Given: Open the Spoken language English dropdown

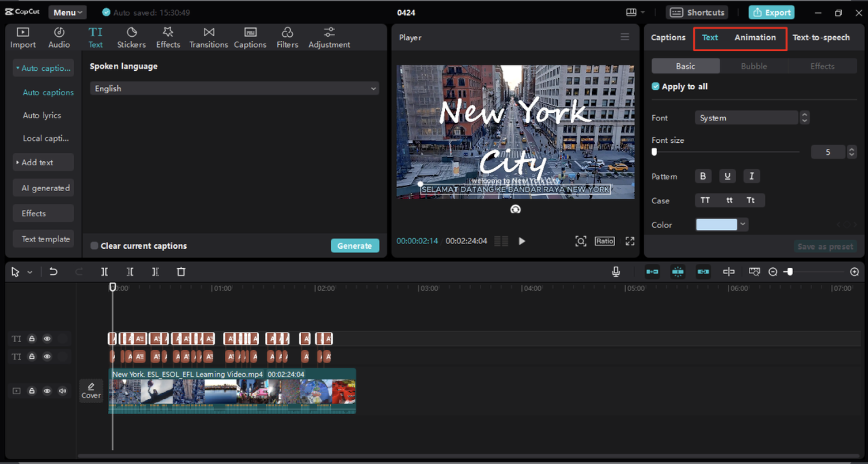Looking at the screenshot, I should pos(234,88).
